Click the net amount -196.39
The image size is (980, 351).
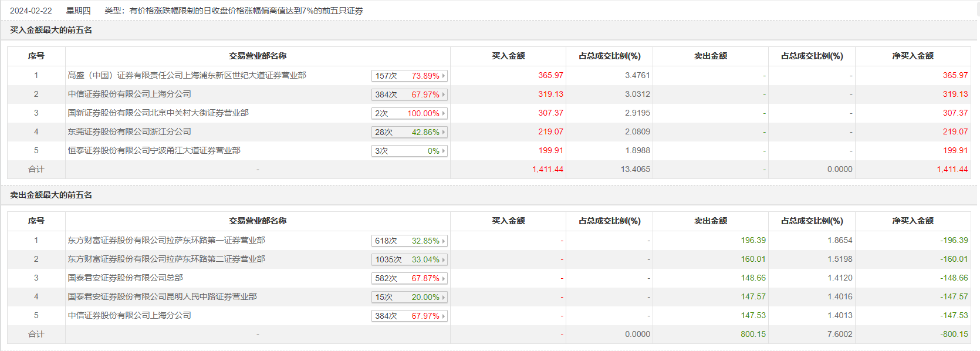point(954,240)
